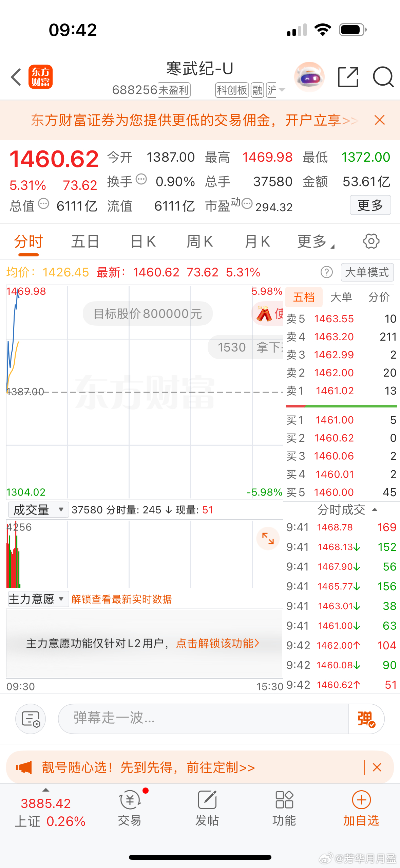
Task: Switch to 月K chart tab
Action: (x=257, y=242)
